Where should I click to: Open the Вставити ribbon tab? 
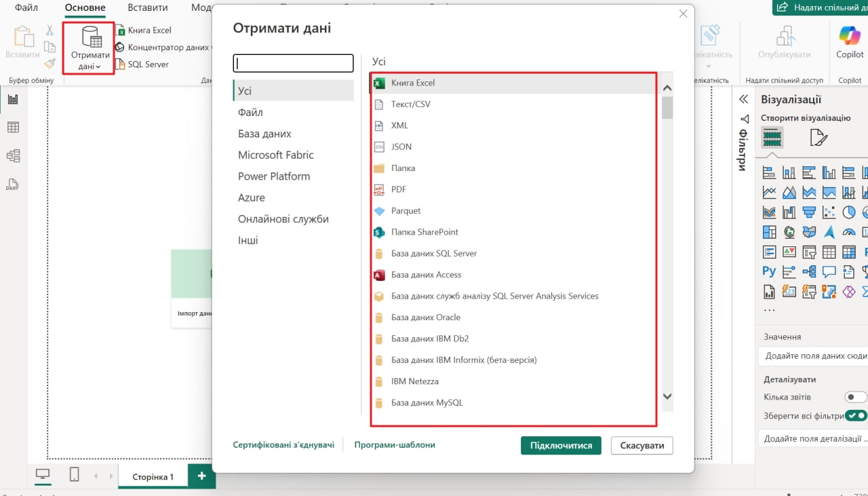(148, 8)
